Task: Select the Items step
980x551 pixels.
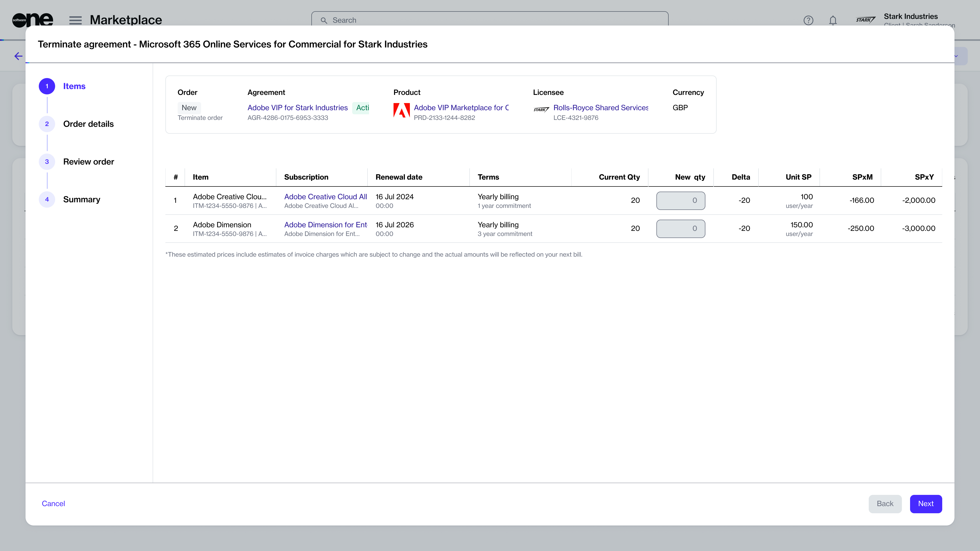Action: click(74, 86)
